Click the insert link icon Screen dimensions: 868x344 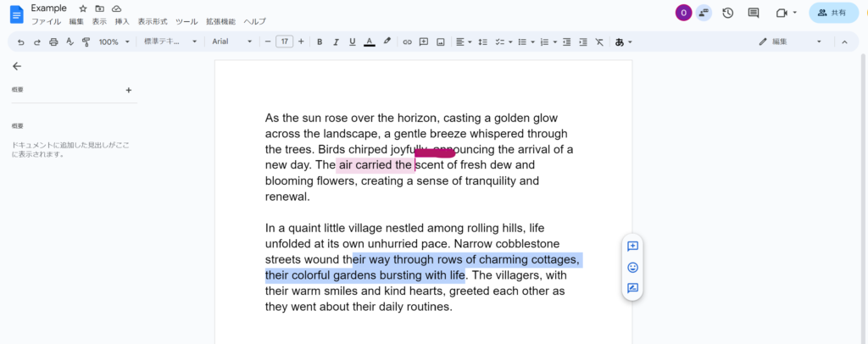click(407, 42)
